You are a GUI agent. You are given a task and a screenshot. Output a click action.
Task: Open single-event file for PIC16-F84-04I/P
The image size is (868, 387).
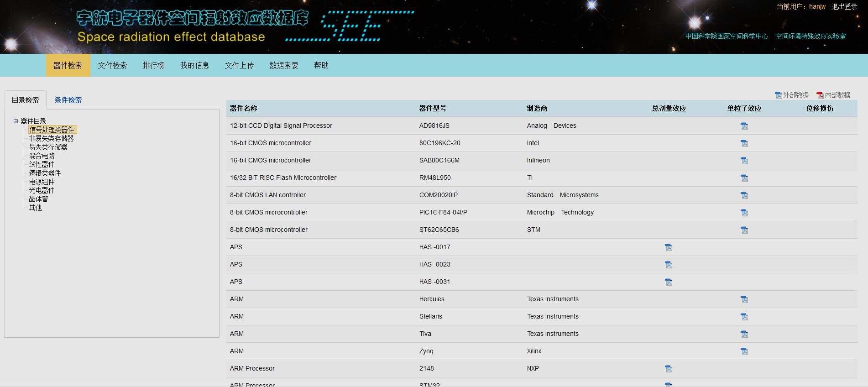point(744,213)
